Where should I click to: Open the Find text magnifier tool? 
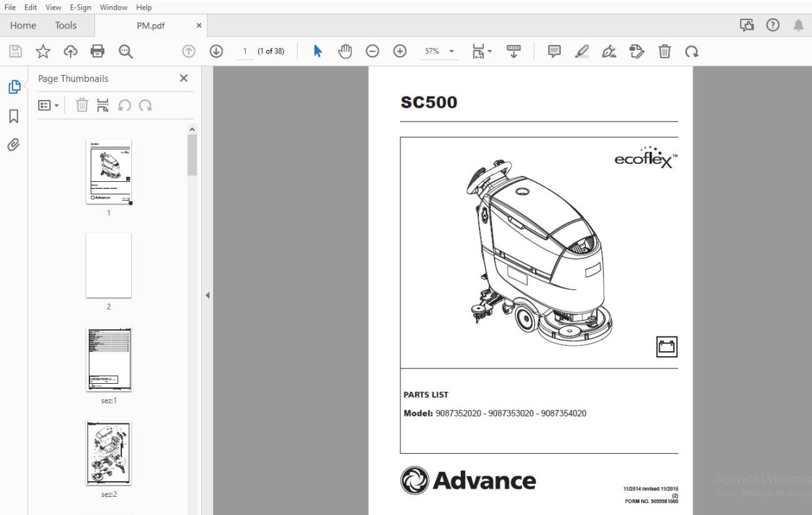[x=126, y=51]
